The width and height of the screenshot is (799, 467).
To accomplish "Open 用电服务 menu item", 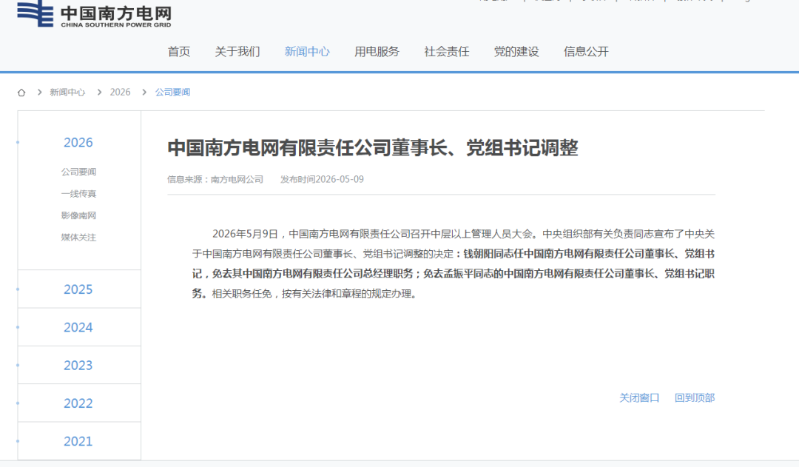I will 377,51.
